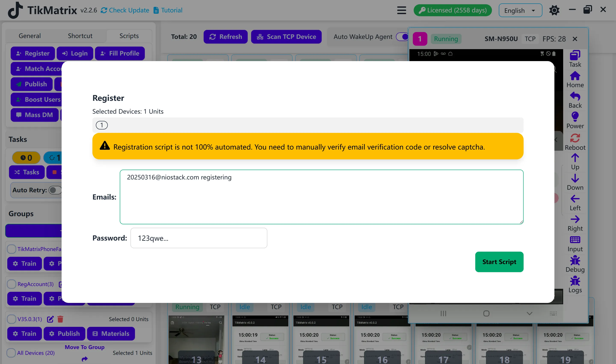616x364 pixels.
Task: Open the settings gear icon
Action: [x=554, y=10]
